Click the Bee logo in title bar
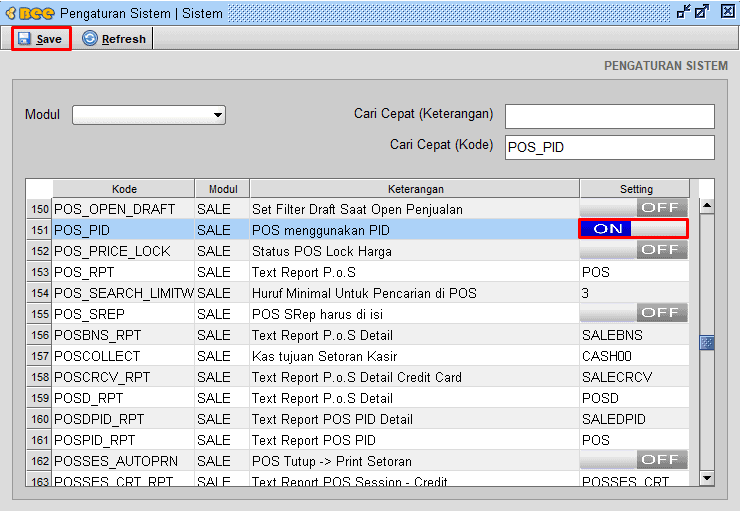Screen dimensions: 740x511 click(28, 12)
